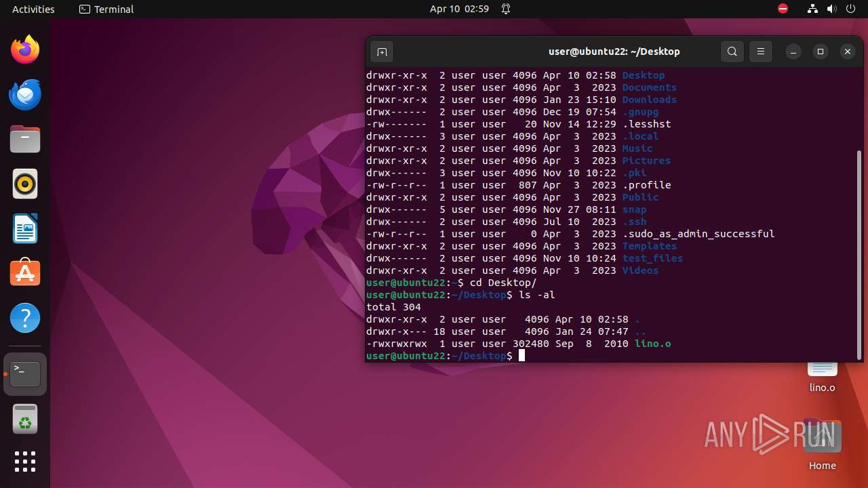Viewport: 868px width, 488px height.
Task: Click the .gnupg directory entry
Action: (x=641, y=112)
